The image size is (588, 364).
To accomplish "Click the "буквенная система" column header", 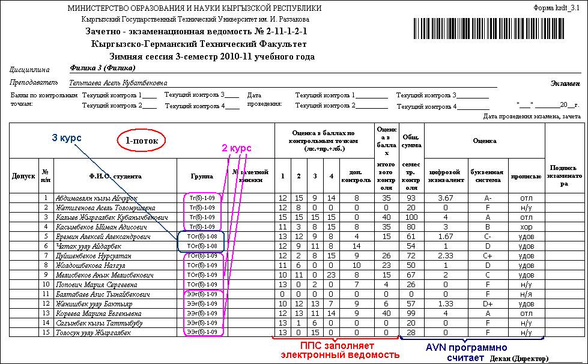I will tap(487, 177).
